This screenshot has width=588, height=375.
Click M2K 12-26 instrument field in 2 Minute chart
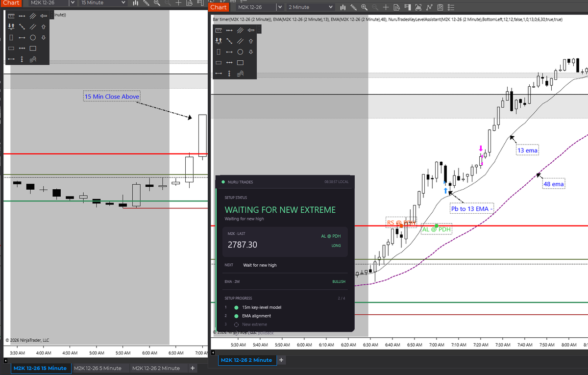coord(256,7)
